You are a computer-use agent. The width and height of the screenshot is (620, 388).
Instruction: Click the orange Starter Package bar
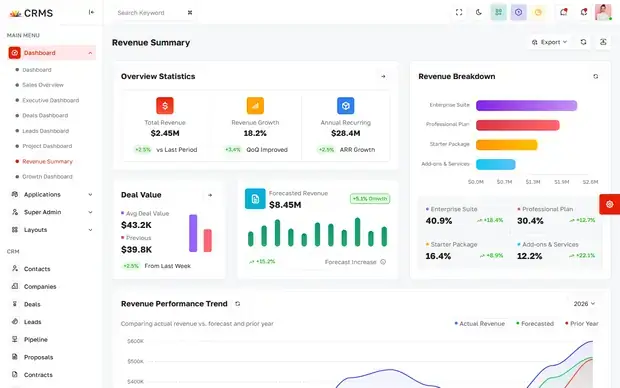[507, 145]
